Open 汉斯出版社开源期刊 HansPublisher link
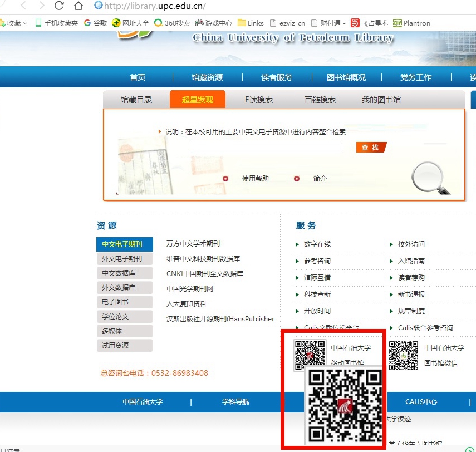 pyautogui.click(x=220, y=319)
